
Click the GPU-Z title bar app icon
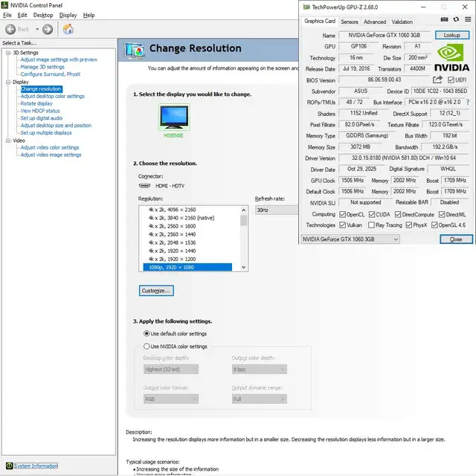[x=306, y=7]
